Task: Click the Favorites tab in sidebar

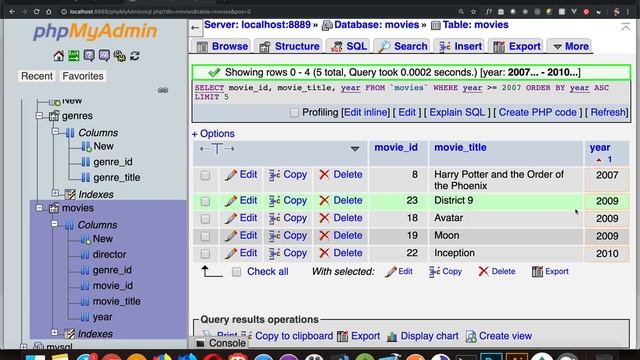Action: click(83, 76)
